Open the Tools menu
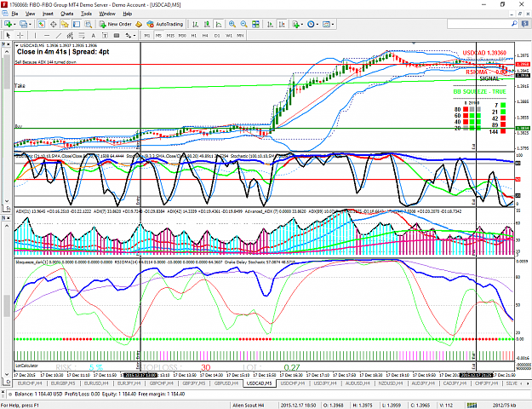The image size is (532, 409). pyautogui.click(x=86, y=14)
